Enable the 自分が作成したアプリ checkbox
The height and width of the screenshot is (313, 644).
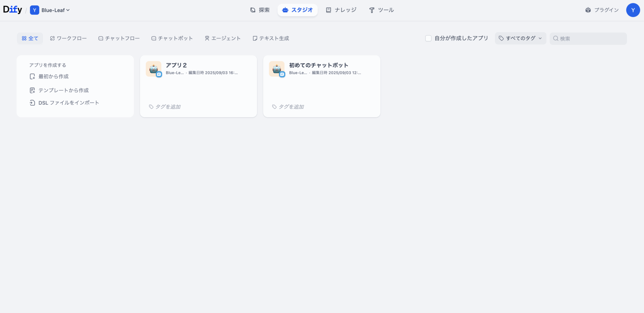tap(428, 38)
